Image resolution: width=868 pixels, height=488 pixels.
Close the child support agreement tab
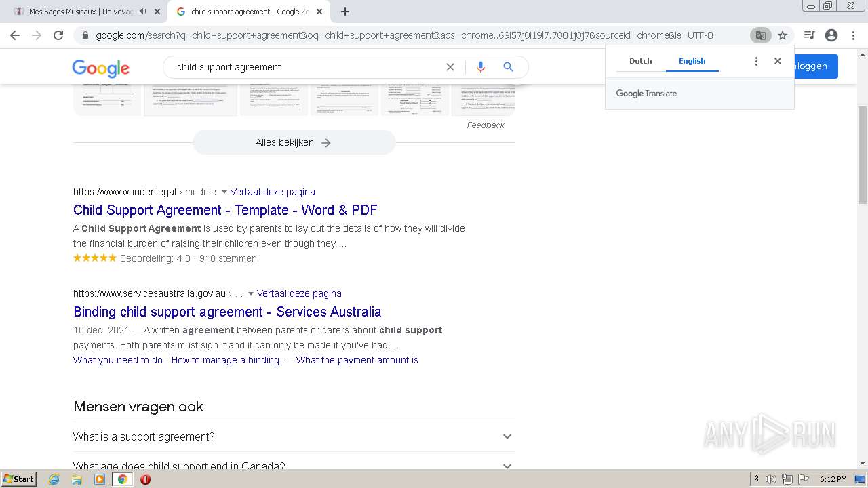pyautogui.click(x=319, y=12)
